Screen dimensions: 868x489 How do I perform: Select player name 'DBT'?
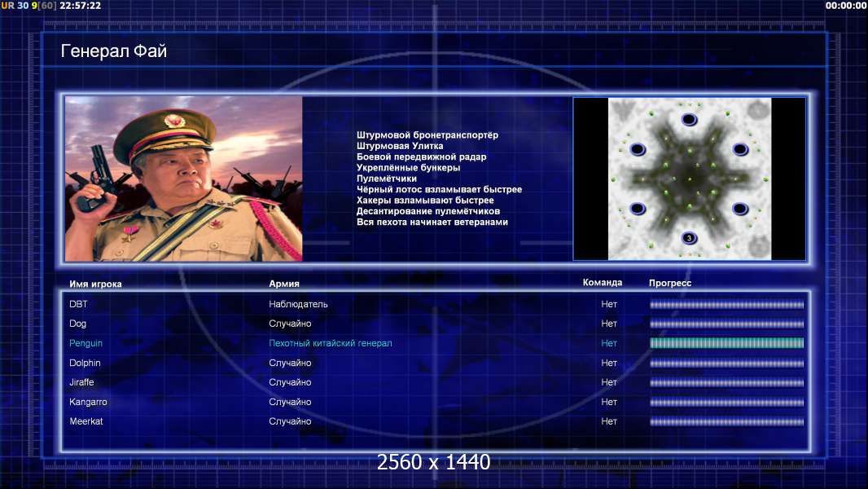(x=78, y=304)
